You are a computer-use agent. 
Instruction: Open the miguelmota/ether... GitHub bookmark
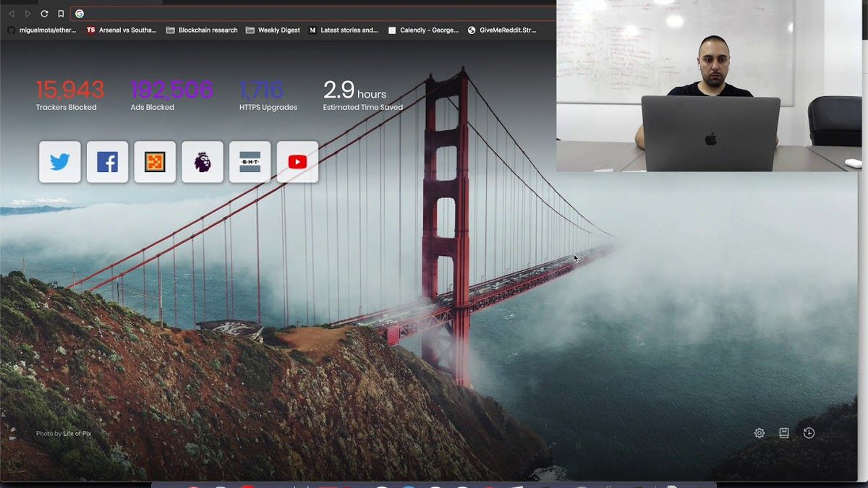(42, 30)
